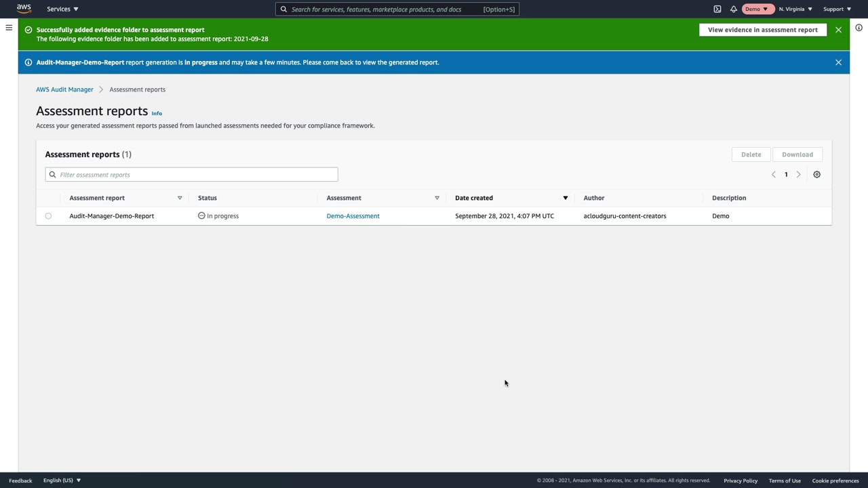868x488 pixels.
Task: Open the Demo-Assessment link
Action: coord(353,216)
